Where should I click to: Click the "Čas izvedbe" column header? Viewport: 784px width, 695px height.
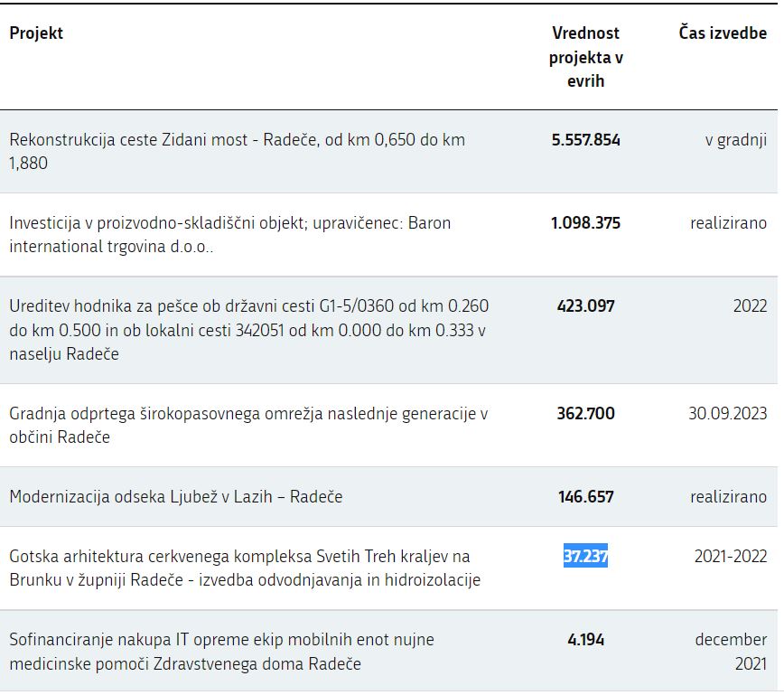click(723, 33)
